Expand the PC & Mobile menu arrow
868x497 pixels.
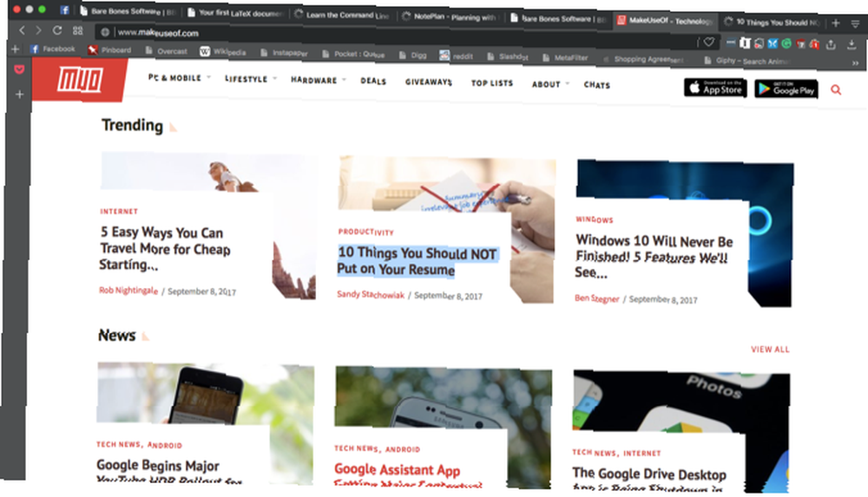coord(208,77)
